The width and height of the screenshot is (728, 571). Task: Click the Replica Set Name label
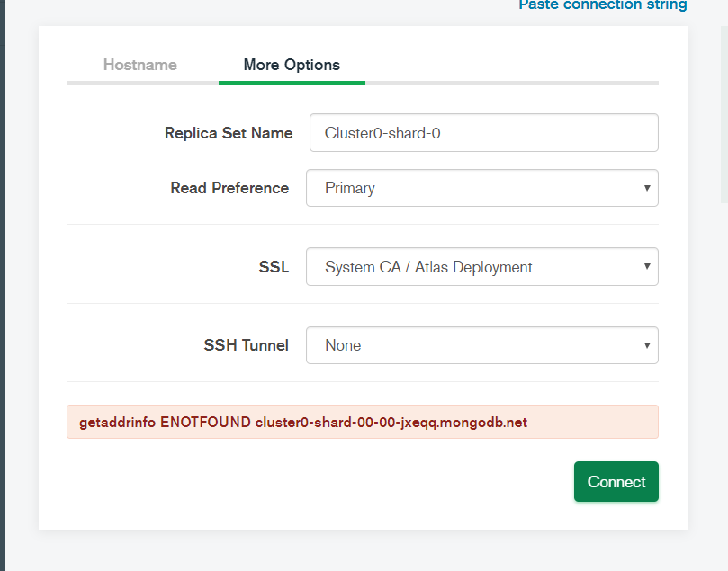click(229, 133)
